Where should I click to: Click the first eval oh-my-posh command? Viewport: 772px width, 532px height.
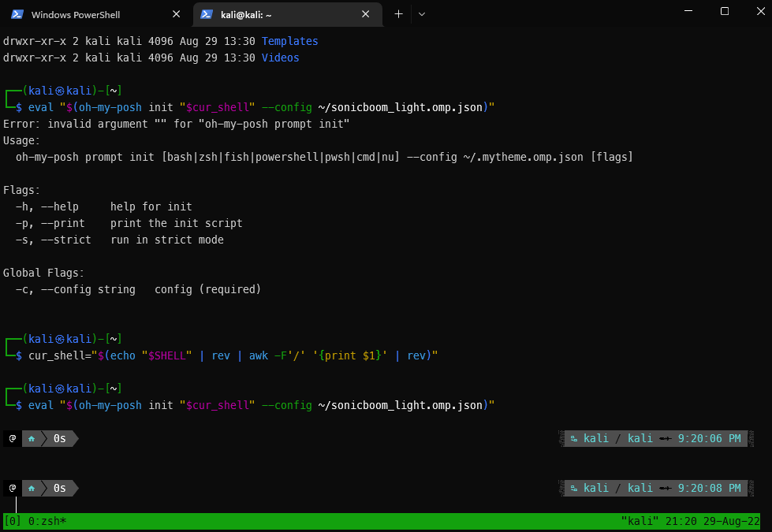(x=262, y=107)
